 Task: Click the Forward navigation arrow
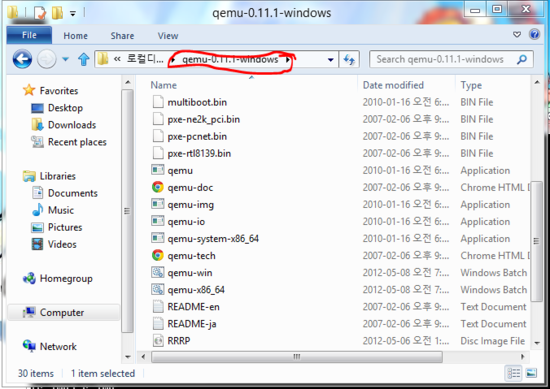click(47, 59)
